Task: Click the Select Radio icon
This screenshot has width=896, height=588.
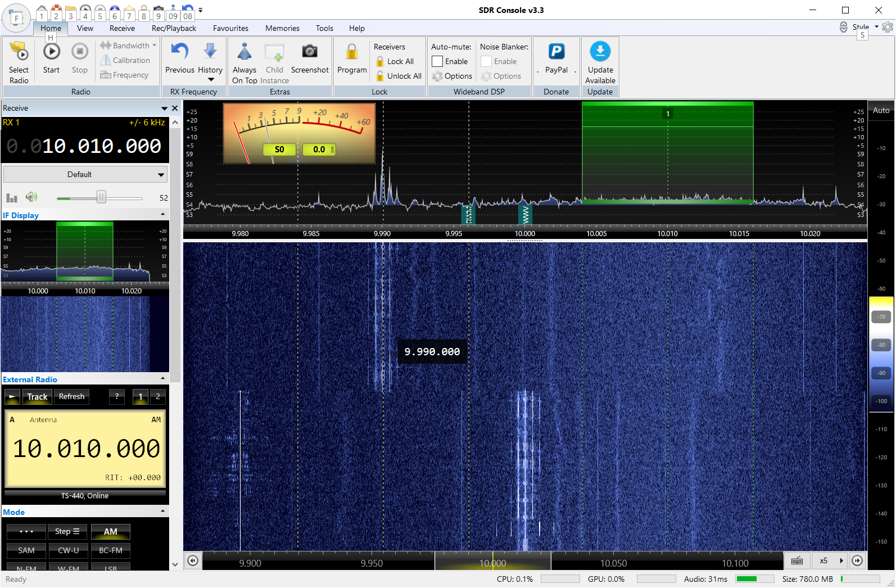Action: pyautogui.click(x=19, y=52)
